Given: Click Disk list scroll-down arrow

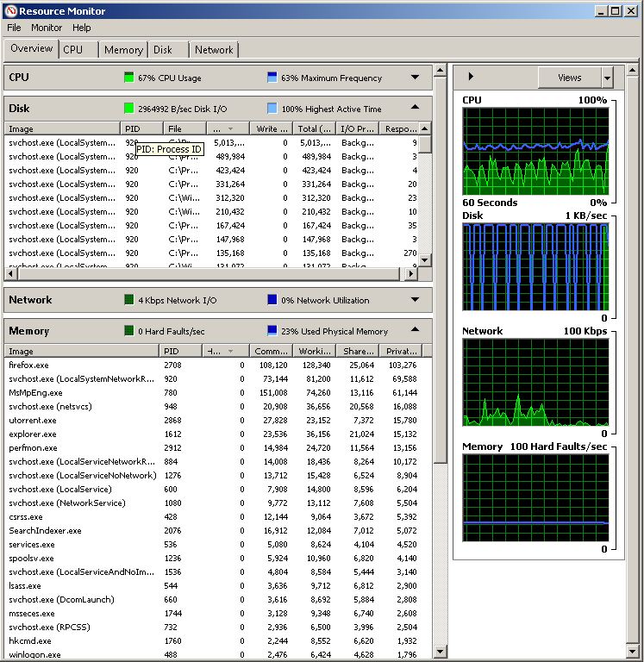Looking at the screenshot, I should pos(425,259).
